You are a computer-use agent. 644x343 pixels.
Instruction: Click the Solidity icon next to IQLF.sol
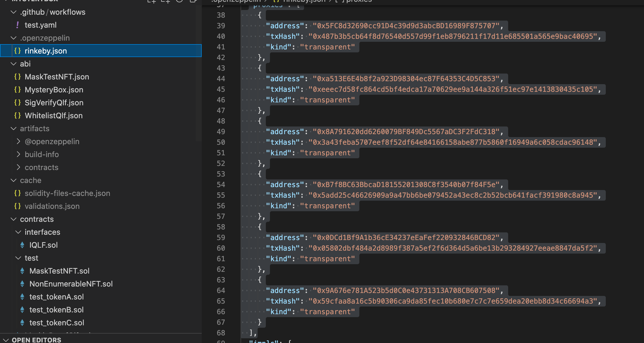[22, 245]
